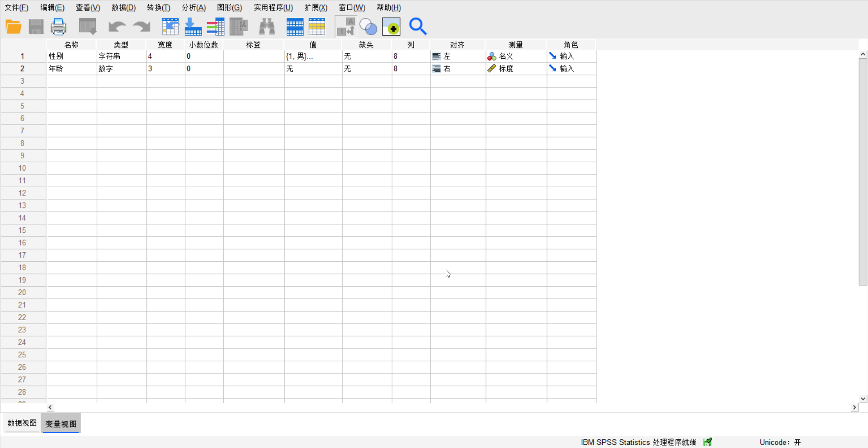Screen dimensions: 868x448
Task: Click the horizontal scrollbar right arrow
Action: (x=854, y=407)
